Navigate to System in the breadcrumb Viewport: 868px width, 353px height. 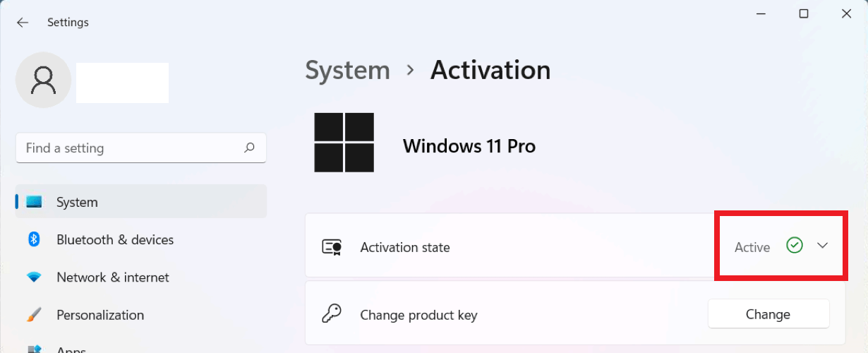pyautogui.click(x=347, y=71)
